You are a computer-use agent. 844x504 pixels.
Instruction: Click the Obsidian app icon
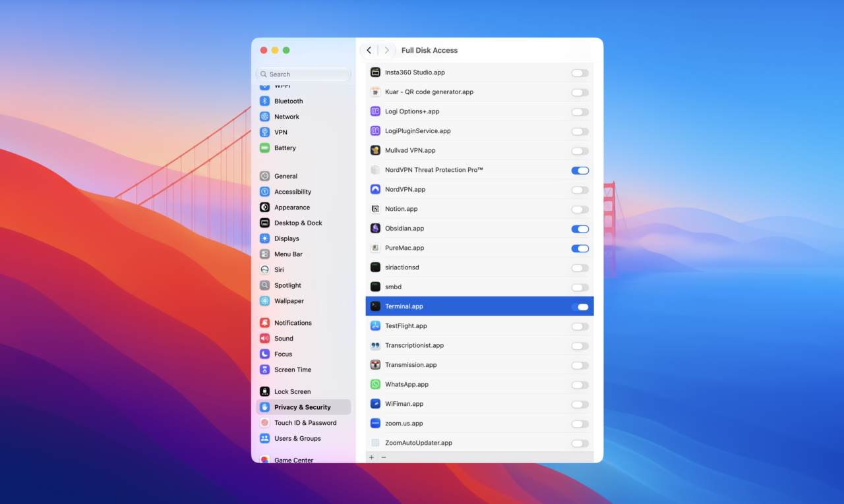click(375, 229)
